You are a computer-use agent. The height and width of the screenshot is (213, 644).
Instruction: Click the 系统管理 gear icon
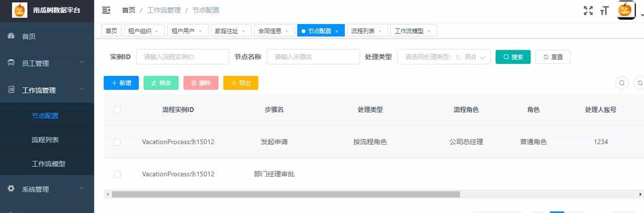coord(11,189)
